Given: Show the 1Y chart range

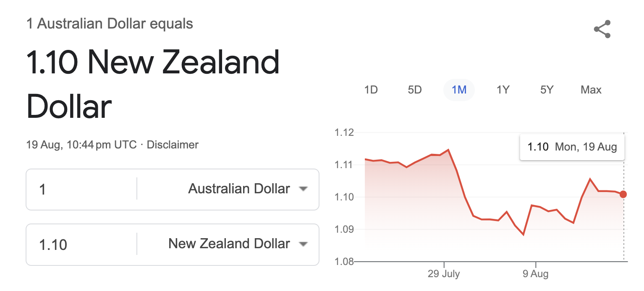Looking at the screenshot, I should coord(503,90).
